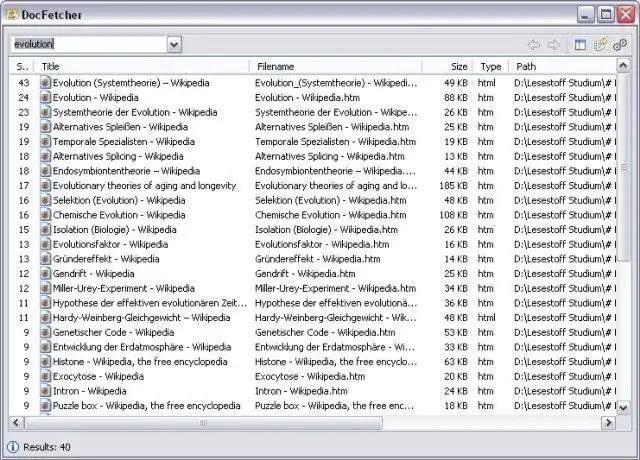Click filename Isolation (Biologie) - Wikipedia.htm
Image resolution: width=640 pixels, height=460 pixels.
pos(327,229)
